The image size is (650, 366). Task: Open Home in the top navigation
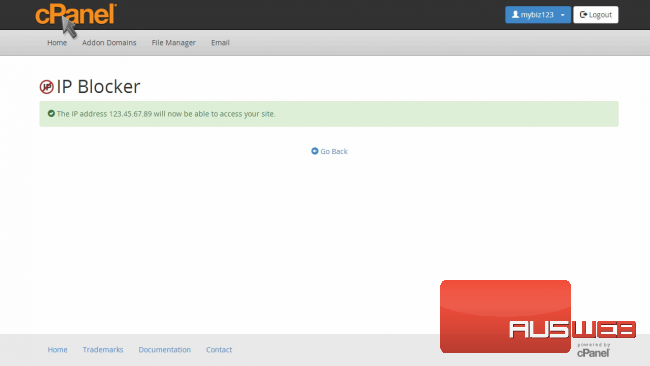tap(57, 43)
